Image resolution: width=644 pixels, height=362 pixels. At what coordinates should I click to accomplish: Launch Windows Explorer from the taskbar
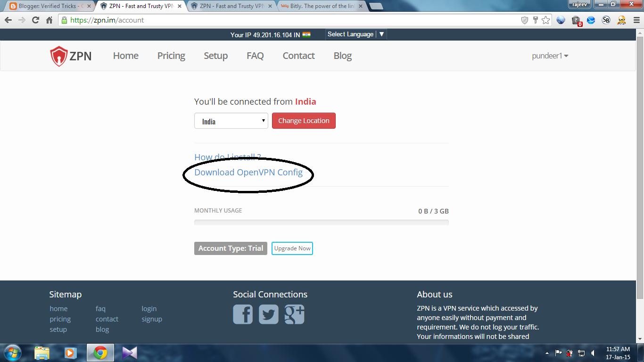(42, 353)
